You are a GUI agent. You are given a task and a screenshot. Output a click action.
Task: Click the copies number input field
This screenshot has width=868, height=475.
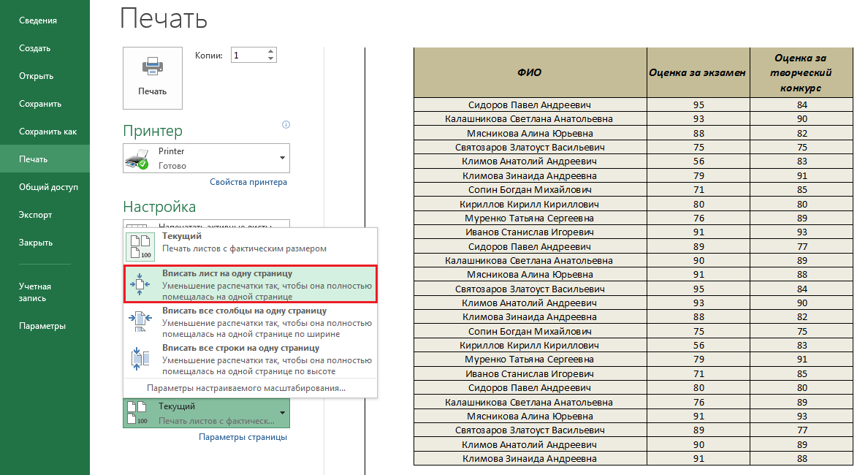pos(247,56)
